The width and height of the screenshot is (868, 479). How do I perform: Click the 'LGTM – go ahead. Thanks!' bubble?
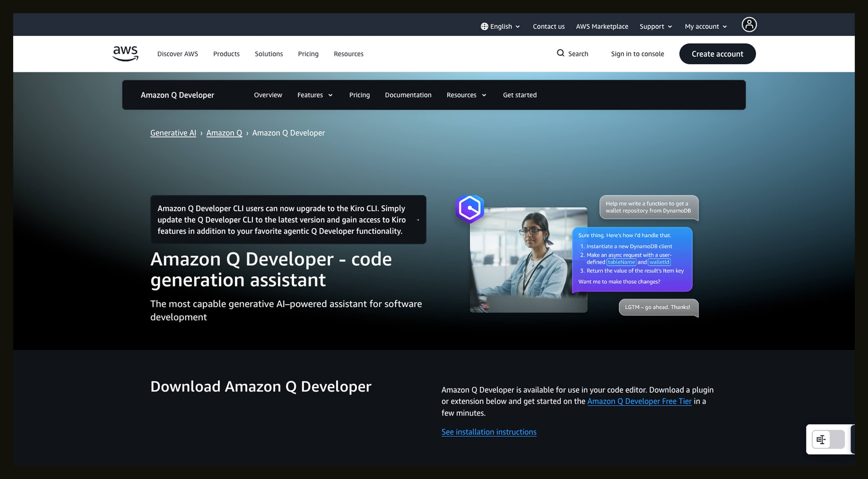point(658,307)
